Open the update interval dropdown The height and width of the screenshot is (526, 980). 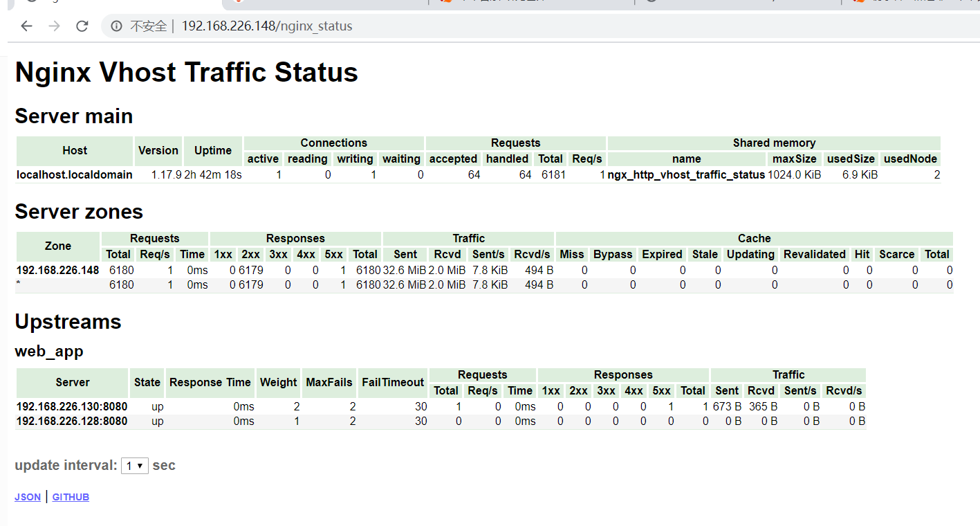pyautogui.click(x=135, y=466)
